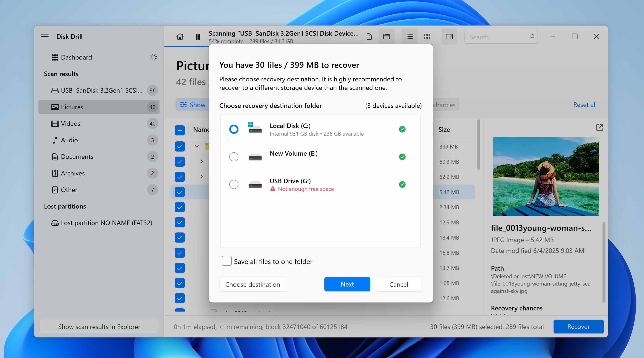Click the Archives sidebar zip icon

coord(55,173)
